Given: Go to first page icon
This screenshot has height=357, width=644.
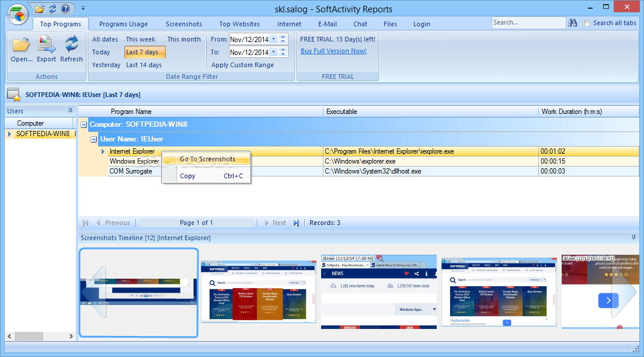Looking at the screenshot, I should [85, 223].
